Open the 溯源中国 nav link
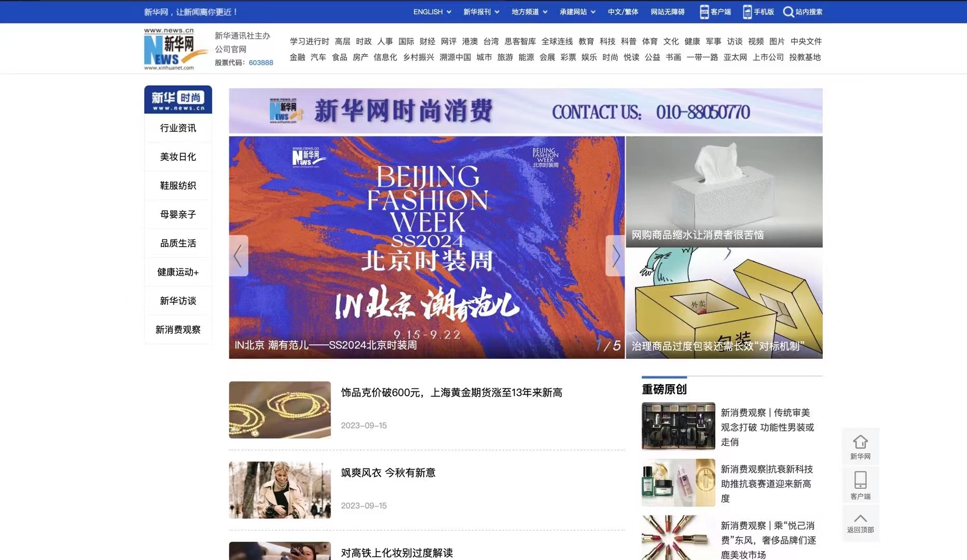This screenshot has width=967, height=560. tap(455, 57)
